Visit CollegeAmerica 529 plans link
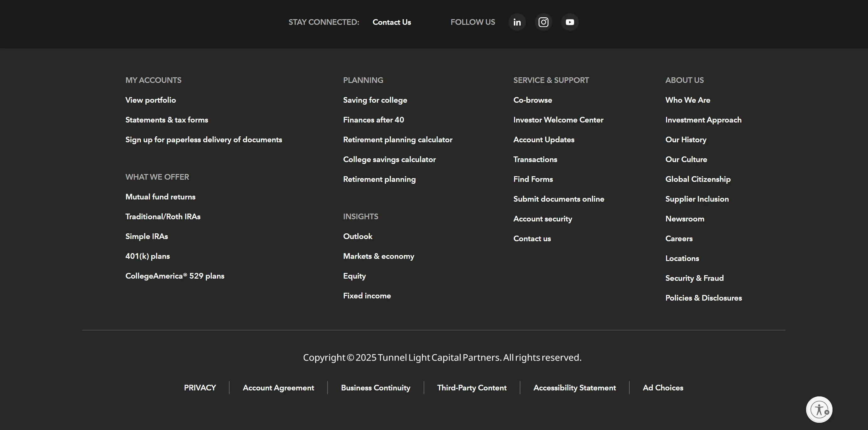Screen dimensions: 868x430 click(x=175, y=276)
